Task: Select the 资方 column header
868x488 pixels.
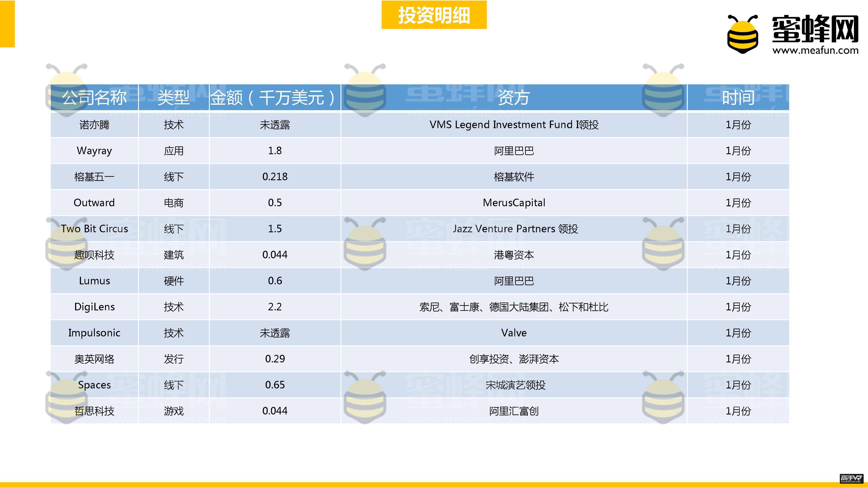Action: 514,98
